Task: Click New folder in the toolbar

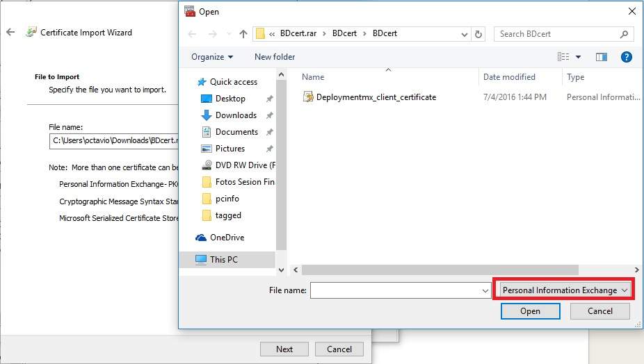Action: [x=275, y=57]
